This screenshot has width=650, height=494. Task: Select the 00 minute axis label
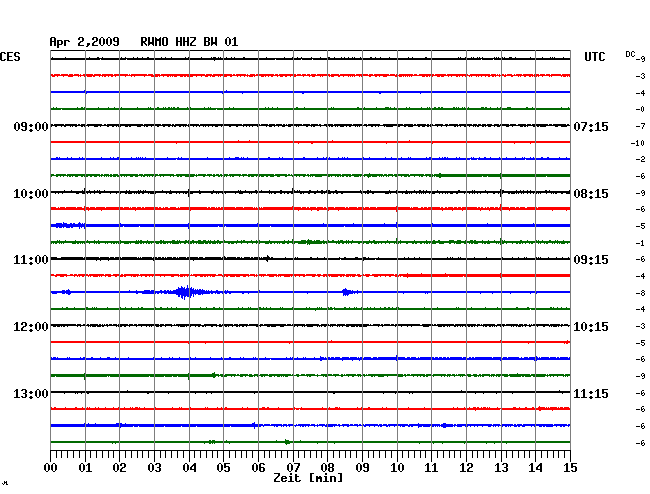tap(51, 468)
